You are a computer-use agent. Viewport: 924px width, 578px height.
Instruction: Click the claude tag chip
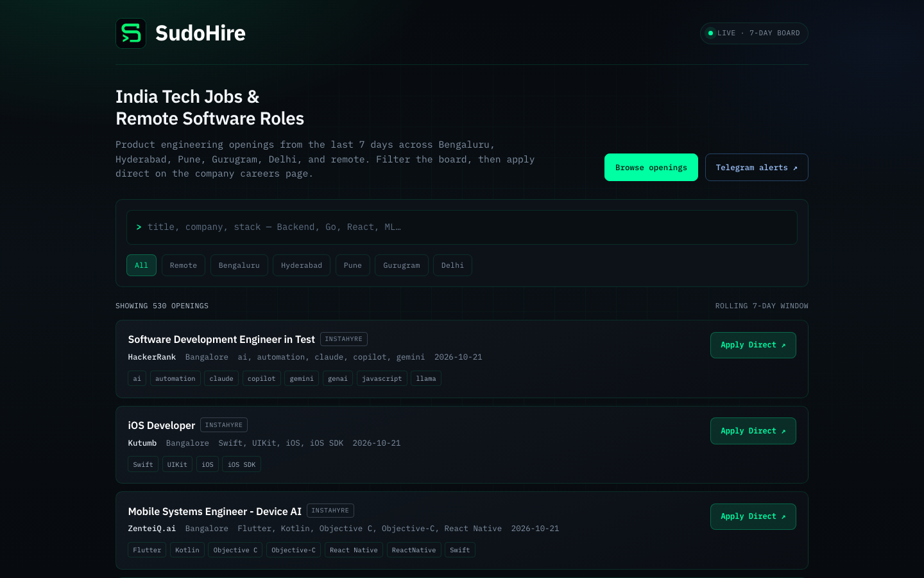(221, 379)
